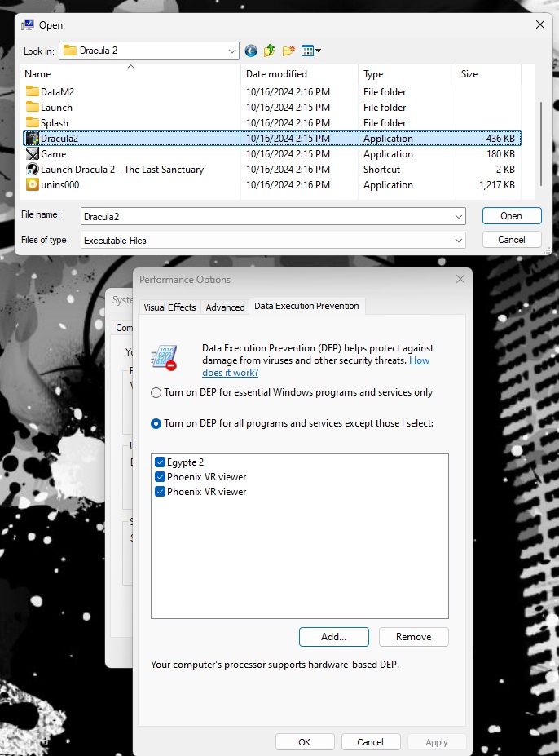Cancel the Open file dialog
Image resolution: width=559 pixels, height=756 pixels.
click(512, 240)
